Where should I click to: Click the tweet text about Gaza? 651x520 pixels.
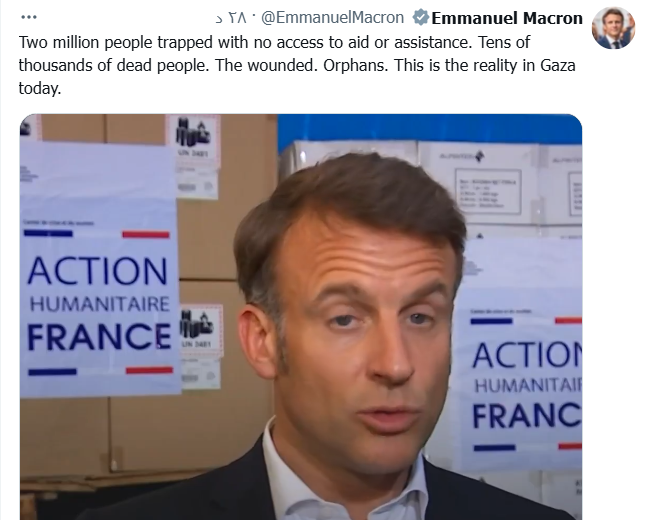click(x=297, y=65)
